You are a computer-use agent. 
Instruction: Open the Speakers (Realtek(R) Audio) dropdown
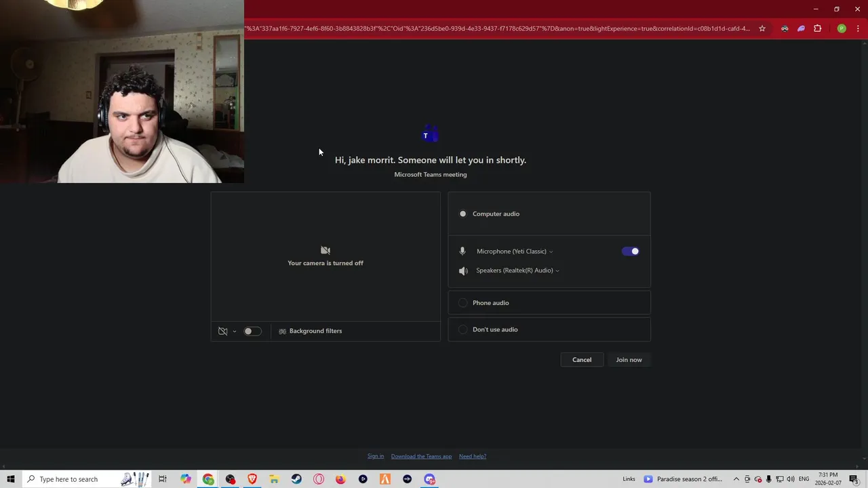(518, 270)
